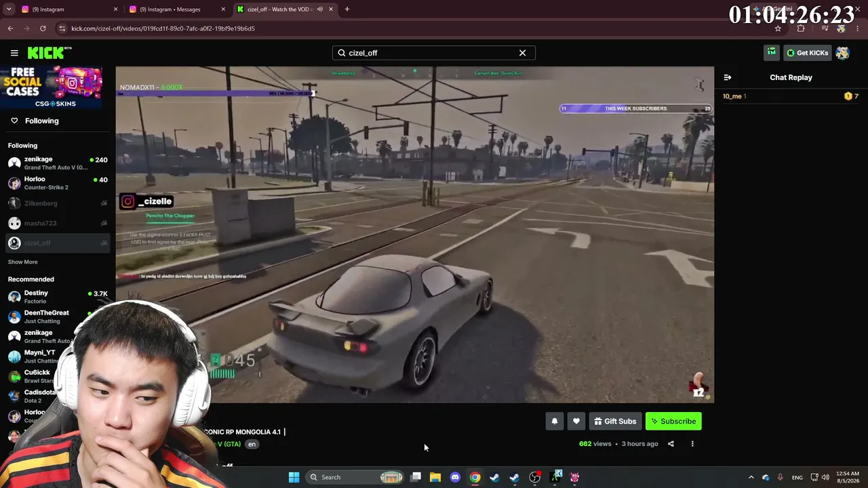Open the first Steam taskbar icon

click(x=494, y=477)
